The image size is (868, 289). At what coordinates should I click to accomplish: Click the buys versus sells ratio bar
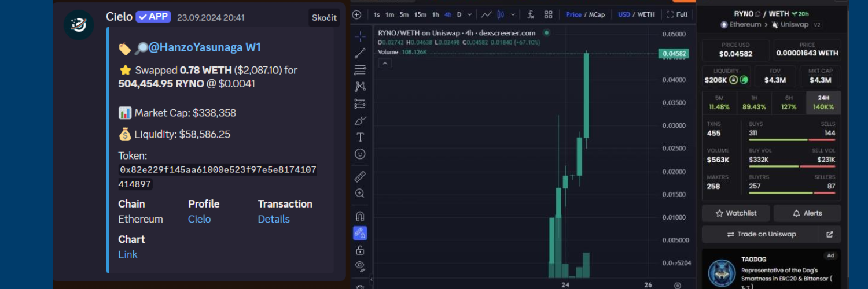pos(792,140)
